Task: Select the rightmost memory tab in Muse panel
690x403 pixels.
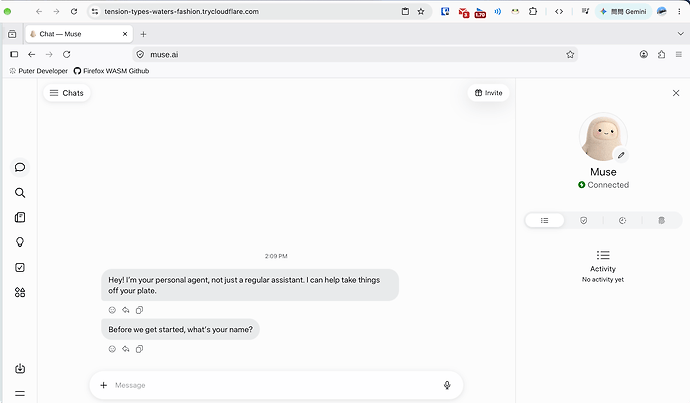Action: [661, 220]
